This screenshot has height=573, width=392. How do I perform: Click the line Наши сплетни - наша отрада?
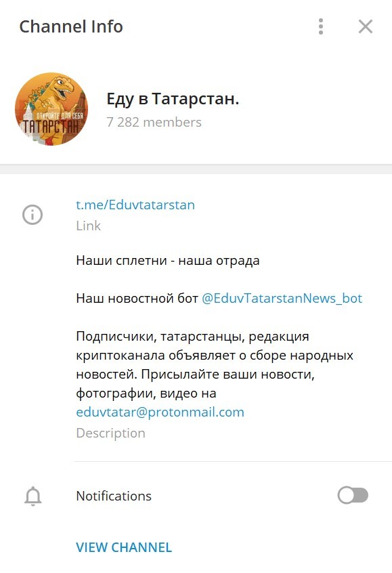click(168, 261)
